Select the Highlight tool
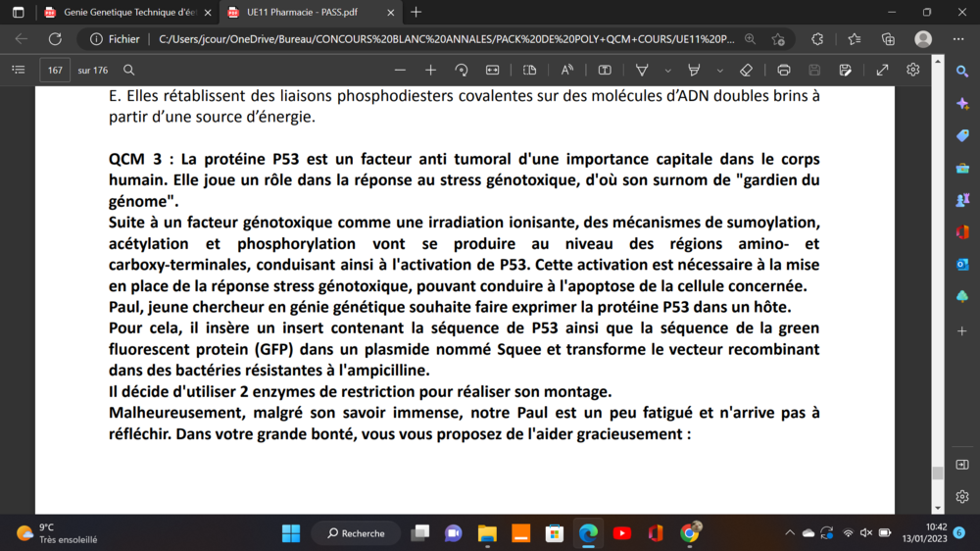This screenshot has width=980, height=551. click(x=694, y=70)
